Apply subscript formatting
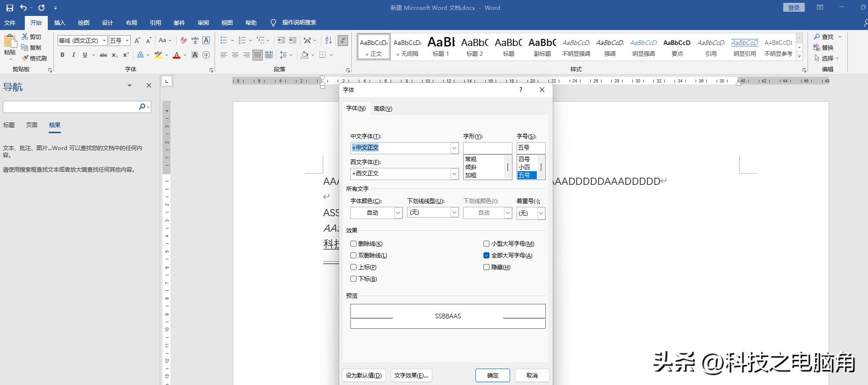Screen dimensions: 868x385 [115, 55]
